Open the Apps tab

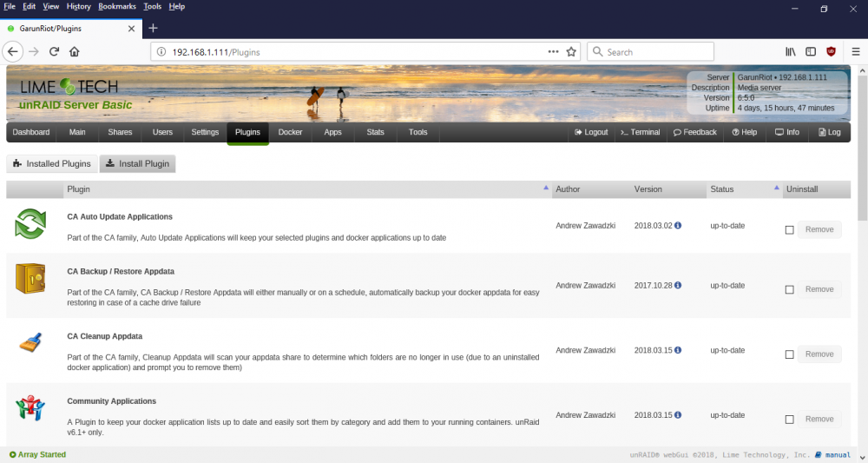(332, 132)
